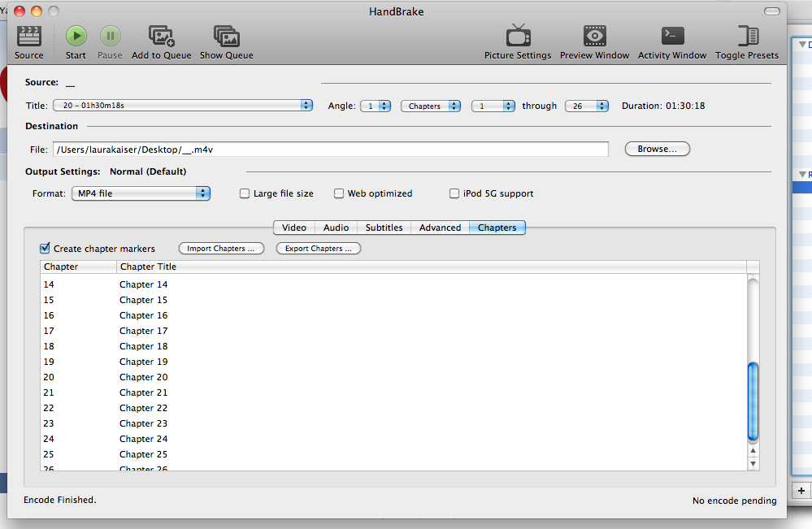The image size is (812, 529).
Task: Open the Source clapperboard icon
Action: [29, 36]
